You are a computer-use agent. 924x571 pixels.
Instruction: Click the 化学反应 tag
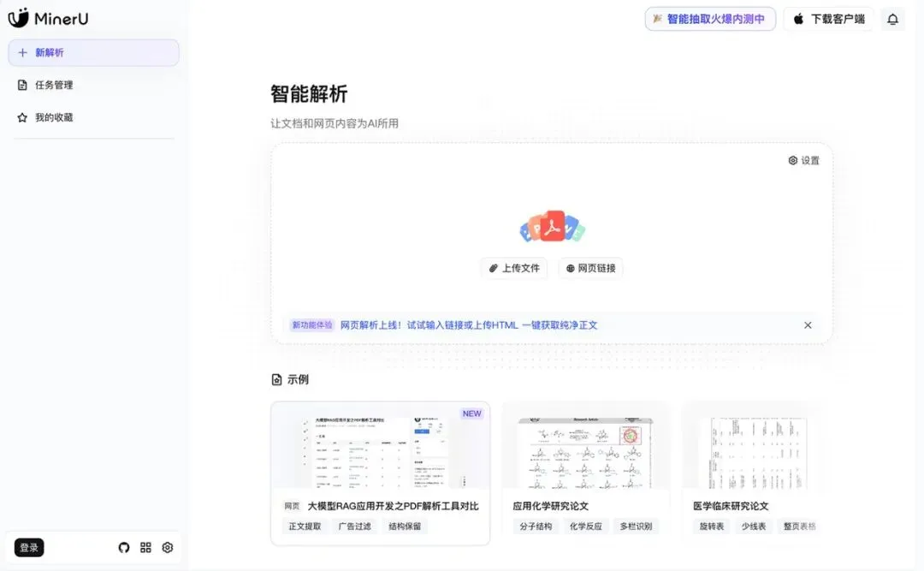[x=586, y=526]
